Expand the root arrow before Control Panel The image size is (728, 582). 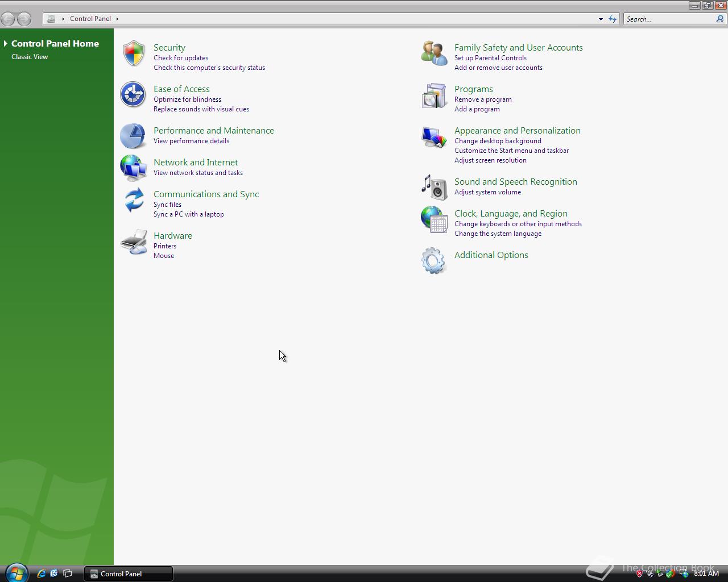[x=63, y=19]
